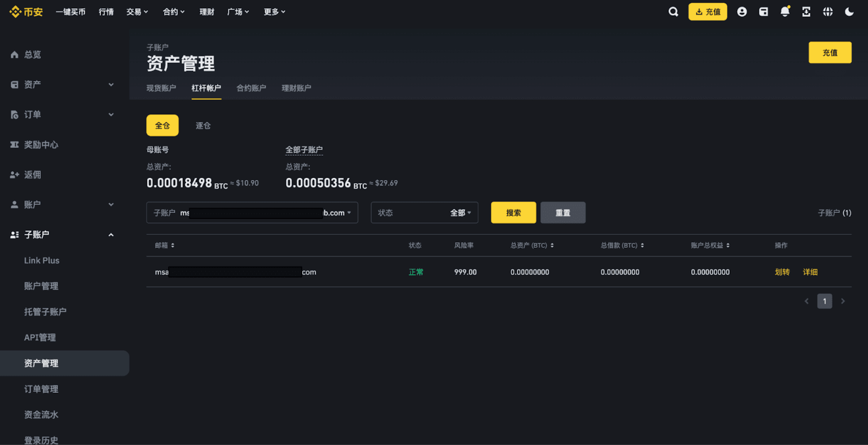Click 划转 in the sub-account row
Image resolution: width=868 pixels, height=445 pixels.
click(x=782, y=272)
